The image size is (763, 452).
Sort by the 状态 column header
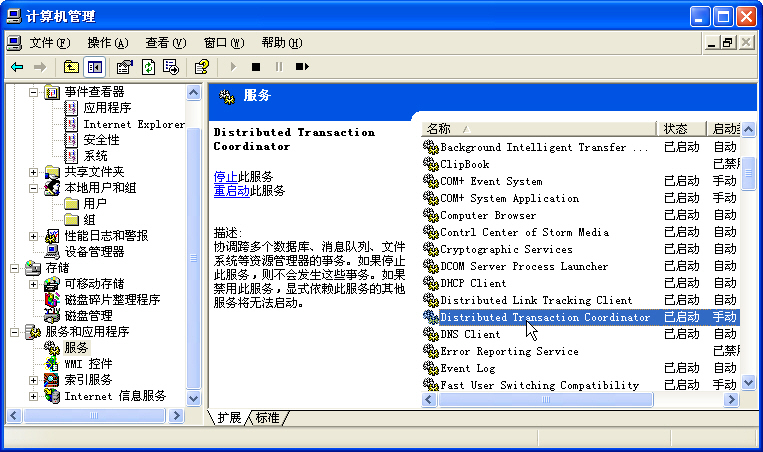click(x=681, y=129)
